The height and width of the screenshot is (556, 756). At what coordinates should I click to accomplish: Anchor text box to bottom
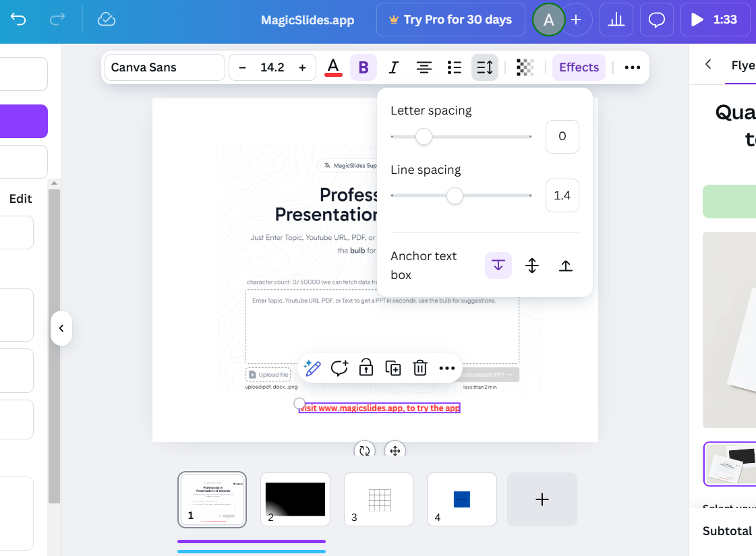point(566,266)
